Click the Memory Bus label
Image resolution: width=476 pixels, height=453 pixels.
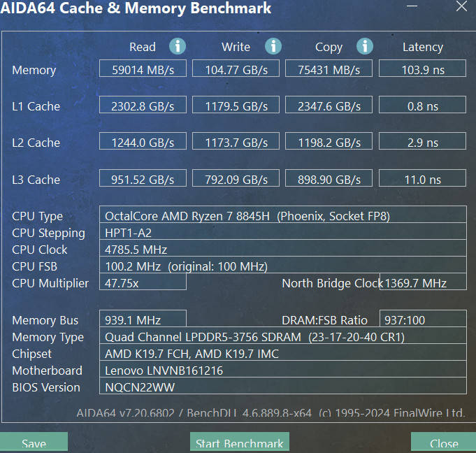coord(45,320)
